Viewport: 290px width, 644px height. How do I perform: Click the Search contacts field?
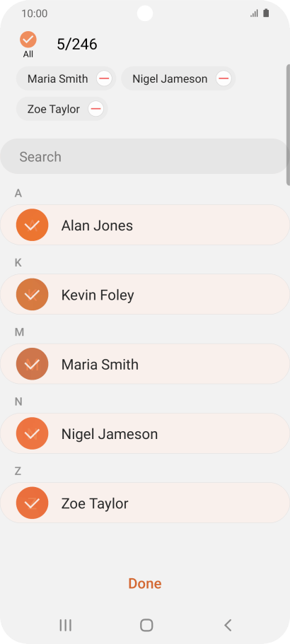pos(144,156)
